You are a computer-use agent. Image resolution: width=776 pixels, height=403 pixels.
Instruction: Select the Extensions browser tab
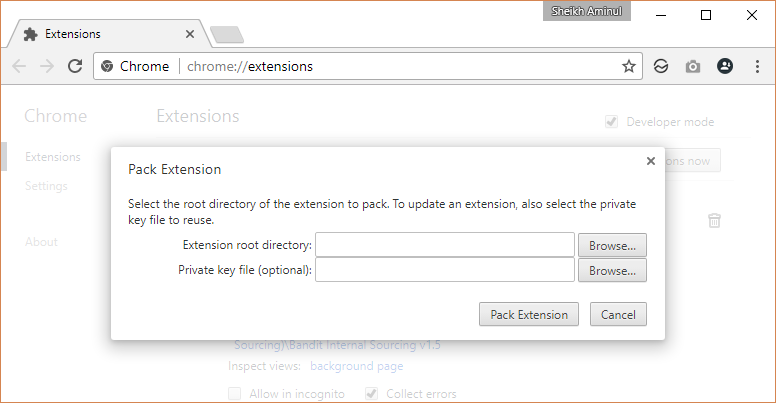click(x=105, y=33)
